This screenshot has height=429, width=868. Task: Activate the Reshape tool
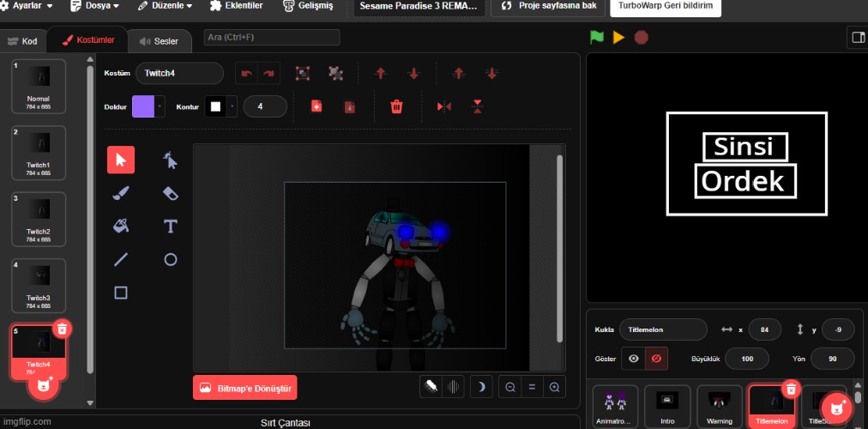click(171, 160)
